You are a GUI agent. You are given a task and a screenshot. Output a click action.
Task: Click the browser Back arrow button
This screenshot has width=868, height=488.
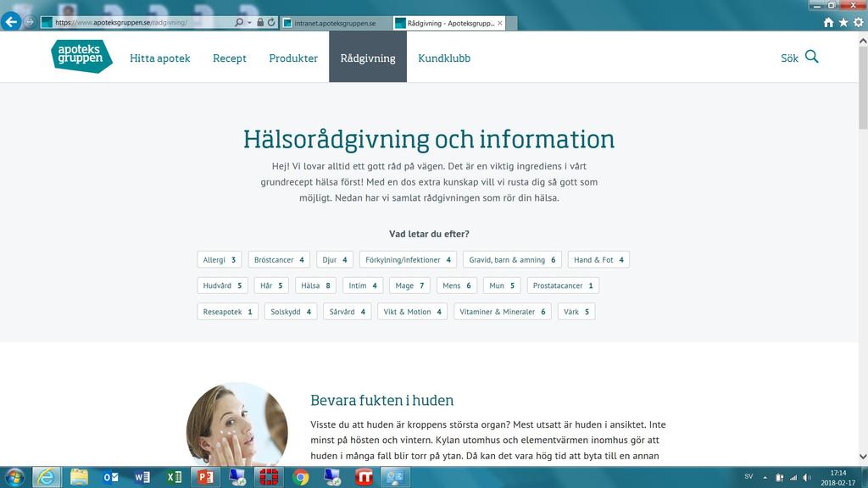pos(11,22)
